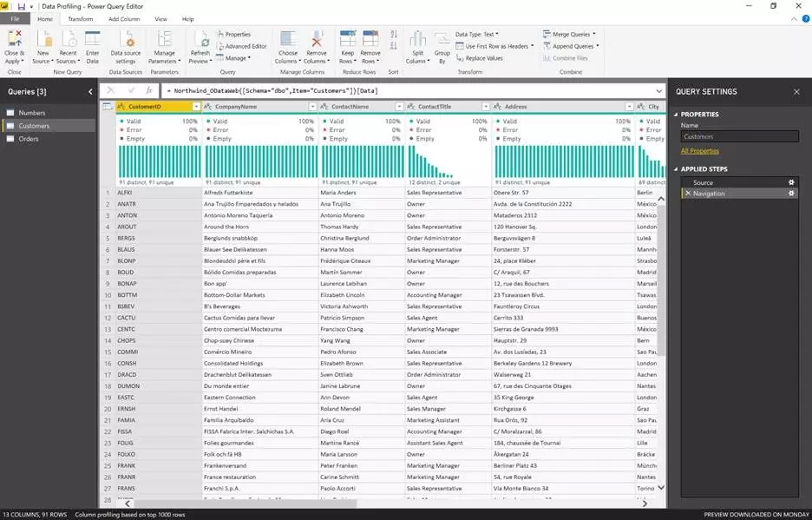Click Append Queries
The image size is (812, 520).
point(571,46)
